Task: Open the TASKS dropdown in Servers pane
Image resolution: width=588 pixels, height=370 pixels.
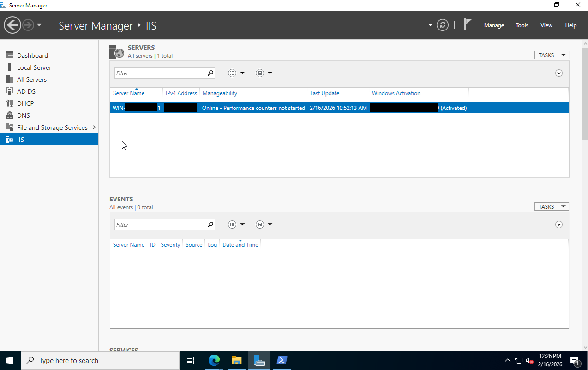Action: click(551, 55)
